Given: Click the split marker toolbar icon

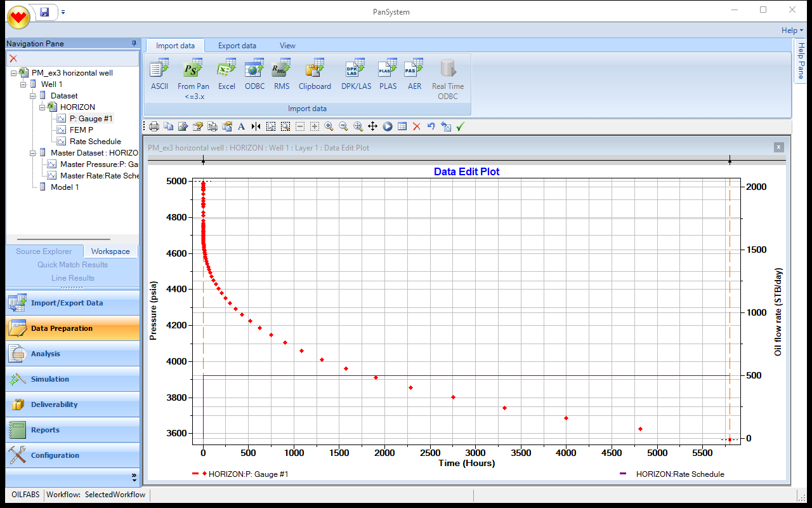Looking at the screenshot, I should (x=256, y=126).
